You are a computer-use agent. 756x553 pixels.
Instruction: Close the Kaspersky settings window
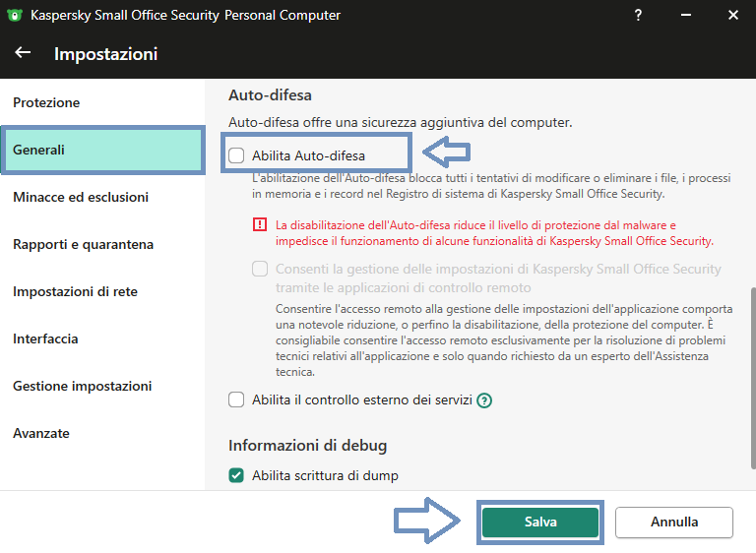(x=732, y=15)
